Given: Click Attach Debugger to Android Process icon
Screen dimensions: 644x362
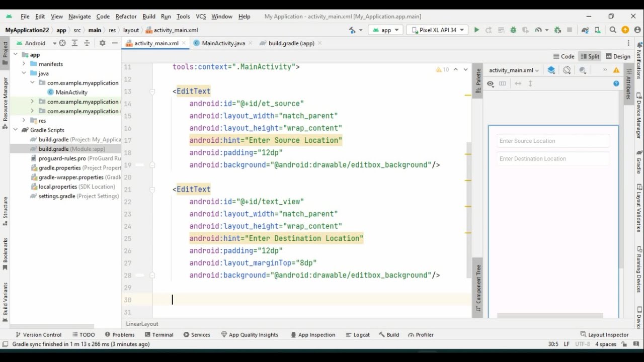Looking at the screenshot, I should (x=557, y=30).
